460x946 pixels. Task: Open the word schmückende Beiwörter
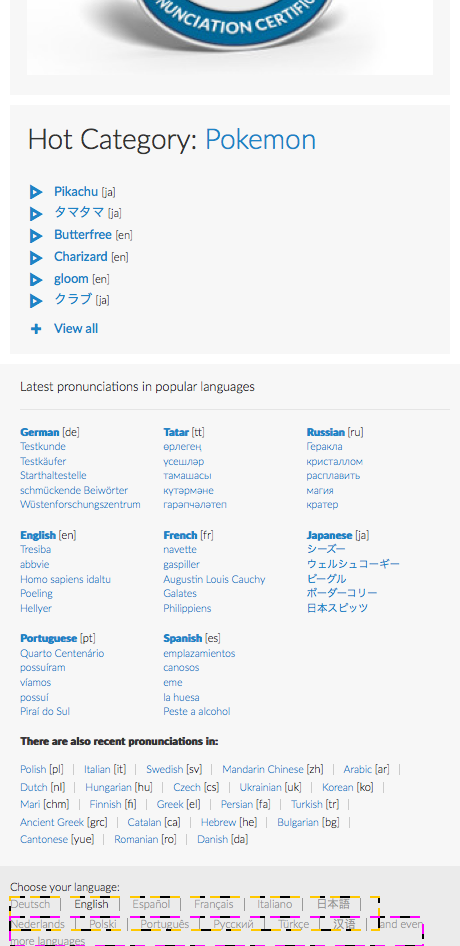click(x=74, y=490)
